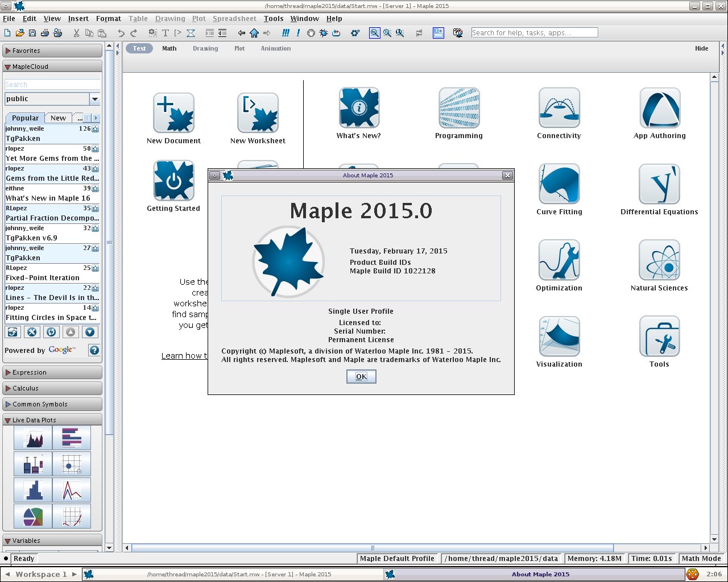Follow the Learn how link
Viewport: 728px width, 582px height.
click(184, 356)
